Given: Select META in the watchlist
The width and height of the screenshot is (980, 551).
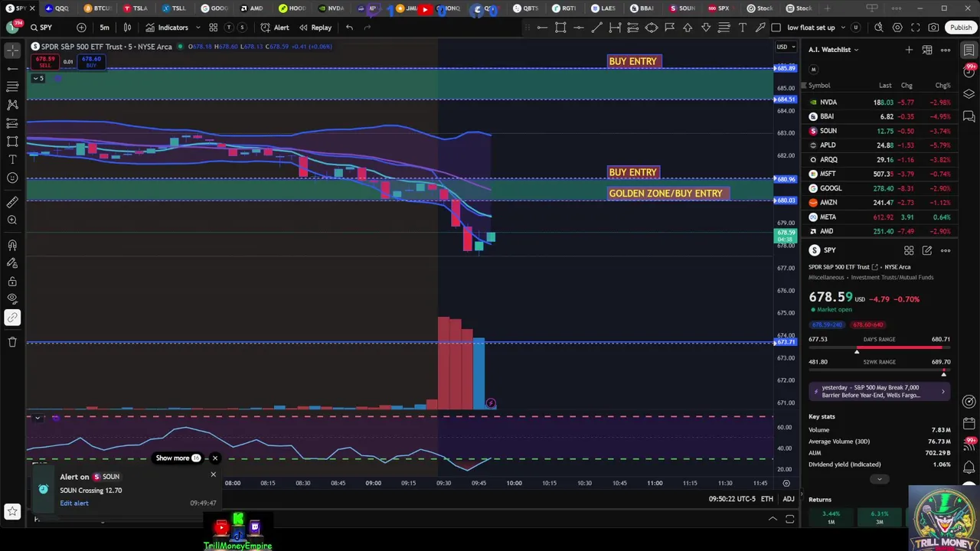Looking at the screenshot, I should pyautogui.click(x=880, y=217).
